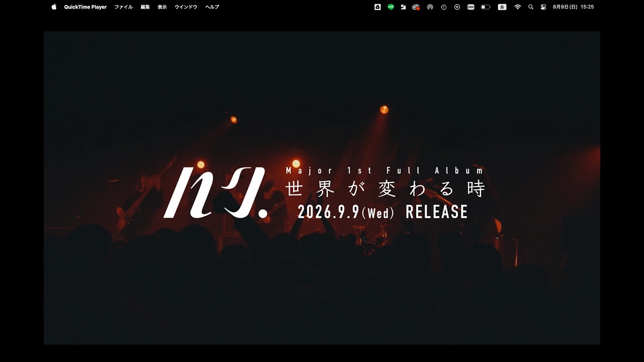The height and width of the screenshot is (362, 644).
Task: Click the date and time 8月9日(日) 15:25
Action: [573, 7]
